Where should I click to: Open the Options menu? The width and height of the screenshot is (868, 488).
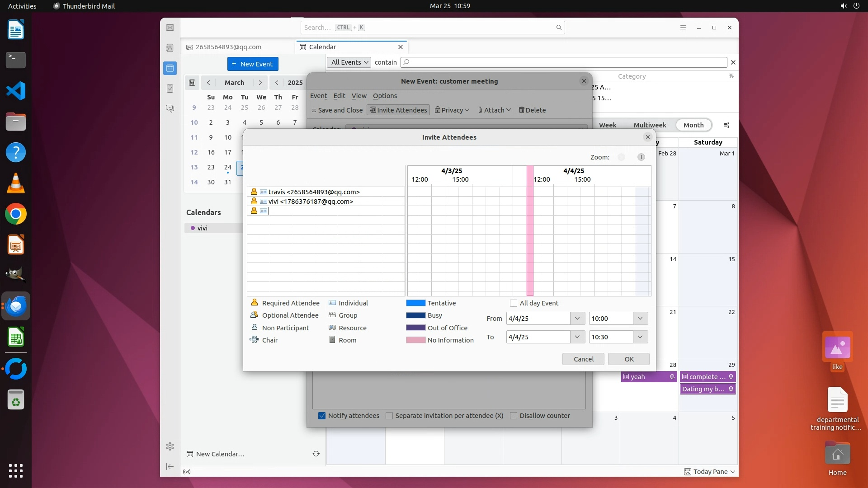tap(385, 96)
